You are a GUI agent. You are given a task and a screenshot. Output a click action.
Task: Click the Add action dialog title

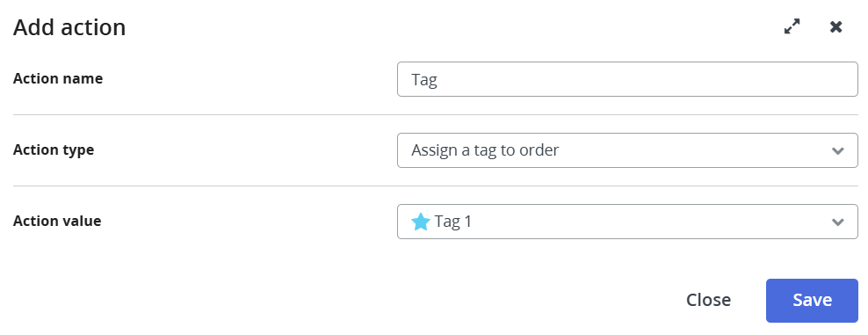pos(69,27)
